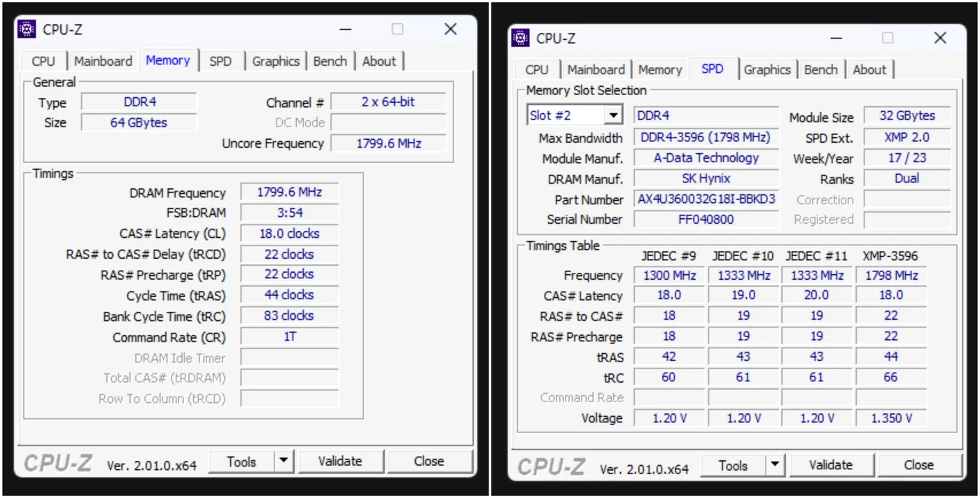This screenshot has width=980, height=498.
Task: Click the SK Hynix DRAM manufacturer value
Action: click(706, 178)
